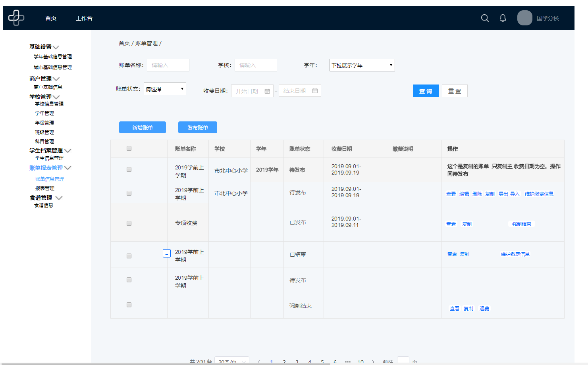This screenshot has height=365, width=588.
Task: Open 报表管理 in sidebar
Action: tap(45, 188)
